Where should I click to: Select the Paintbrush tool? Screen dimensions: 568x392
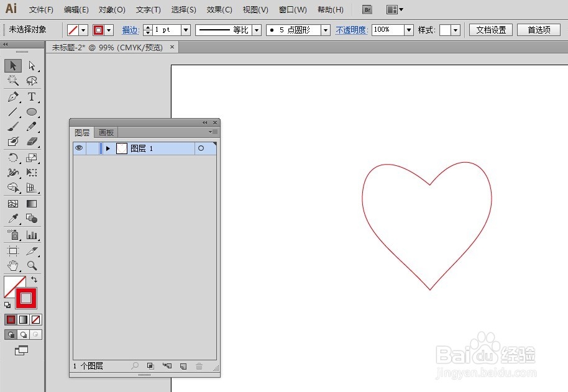tap(13, 127)
